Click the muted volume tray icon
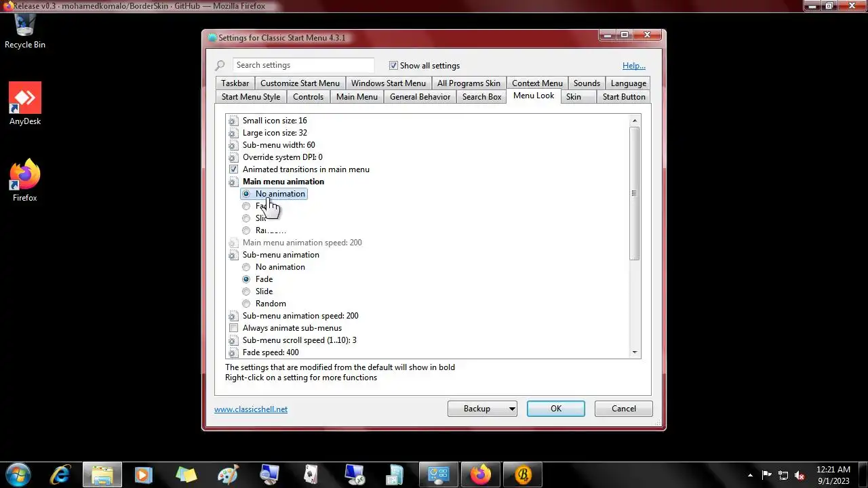The image size is (868, 488). pyautogui.click(x=800, y=475)
